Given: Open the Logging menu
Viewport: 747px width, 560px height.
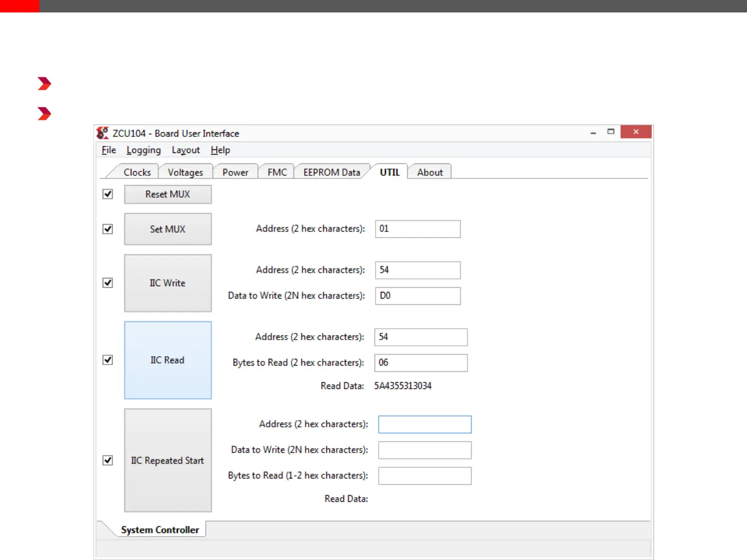Looking at the screenshot, I should click(x=143, y=150).
